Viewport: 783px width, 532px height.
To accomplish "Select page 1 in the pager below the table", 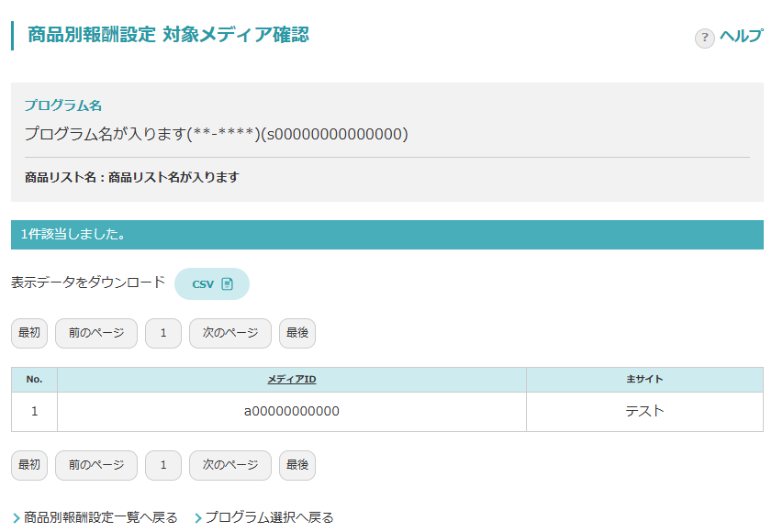I will [163, 465].
